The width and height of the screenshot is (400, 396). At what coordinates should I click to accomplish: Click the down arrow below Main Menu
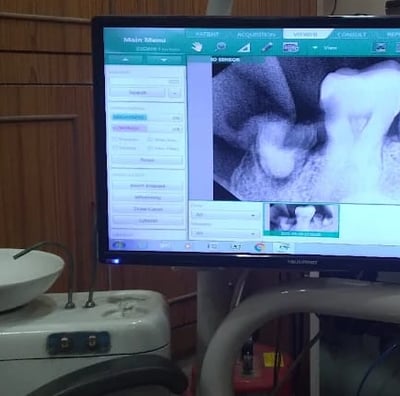pos(164,60)
